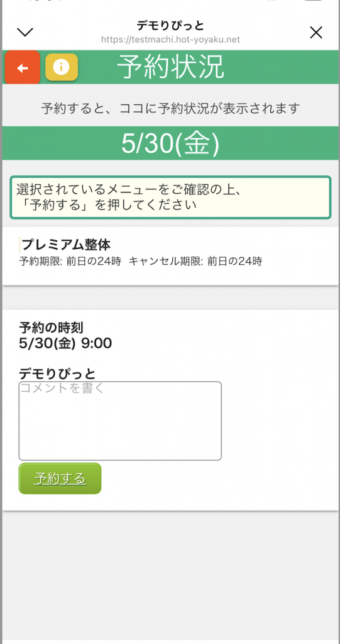The image size is (340, 644).
Task: Tap the orange back arrow button
Action: point(22,67)
